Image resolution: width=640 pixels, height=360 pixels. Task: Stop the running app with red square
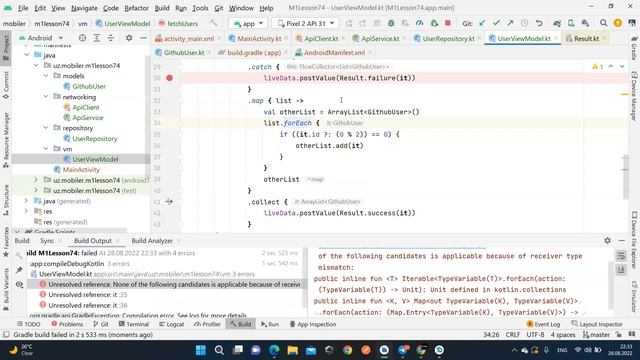pyautogui.click(x=448, y=23)
